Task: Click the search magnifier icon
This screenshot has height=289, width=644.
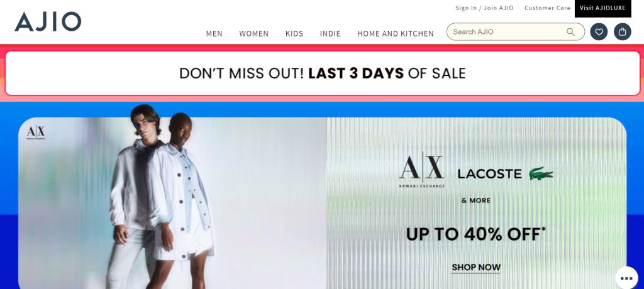Action: 570,32
